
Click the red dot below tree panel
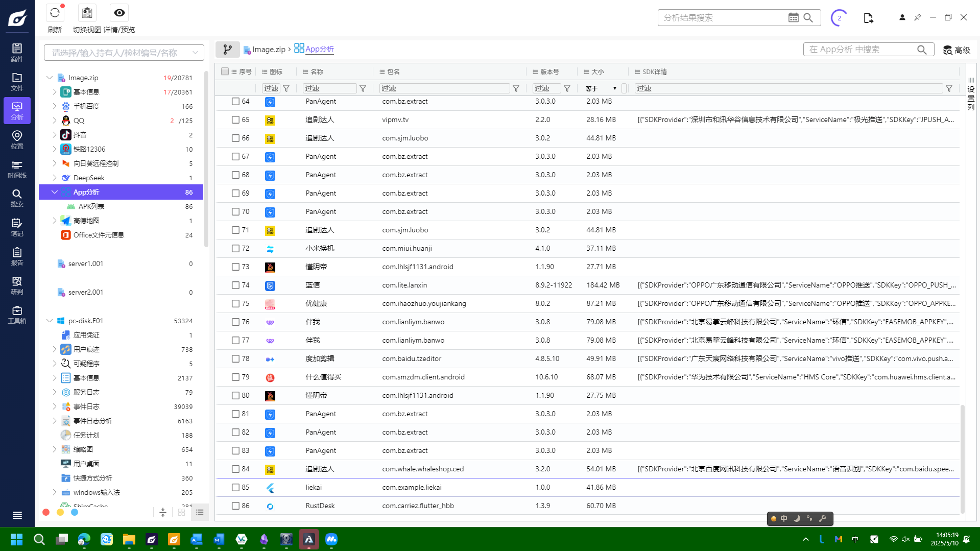[x=46, y=512]
